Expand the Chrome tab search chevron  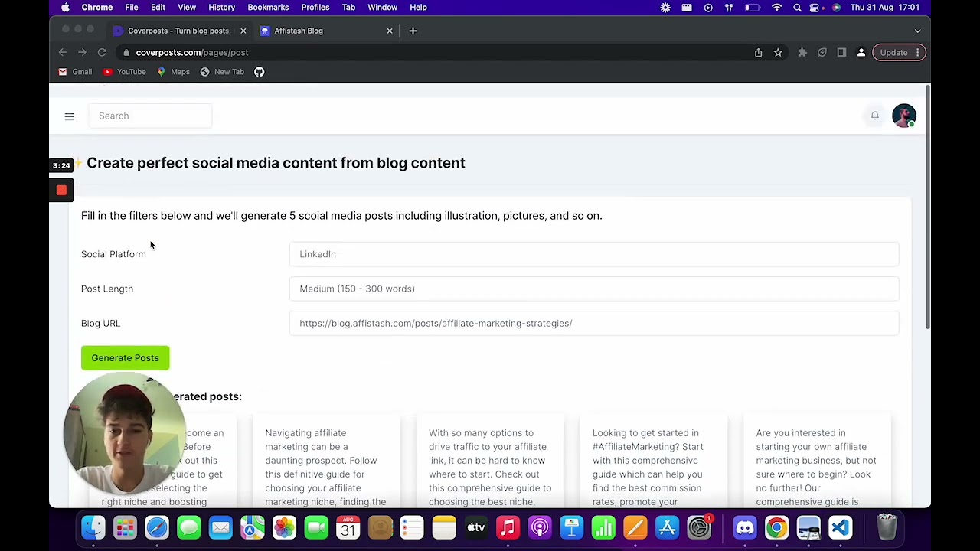click(917, 31)
